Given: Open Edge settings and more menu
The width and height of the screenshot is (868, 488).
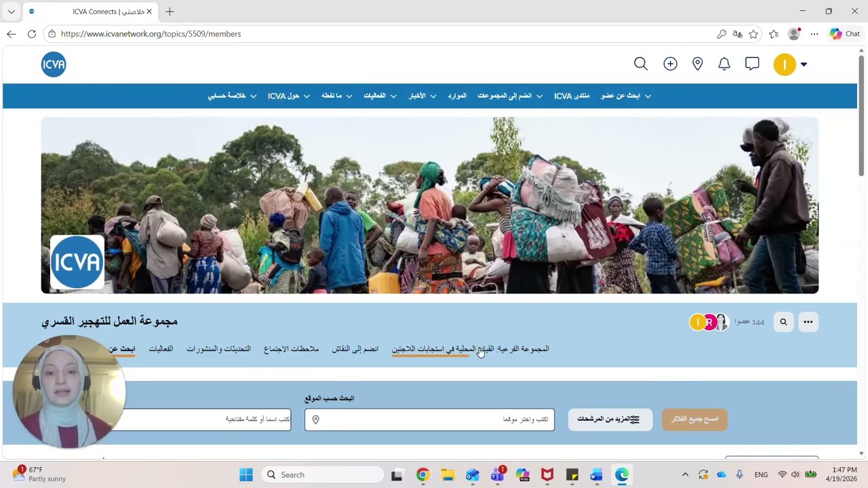Looking at the screenshot, I should tap(814, 34).
